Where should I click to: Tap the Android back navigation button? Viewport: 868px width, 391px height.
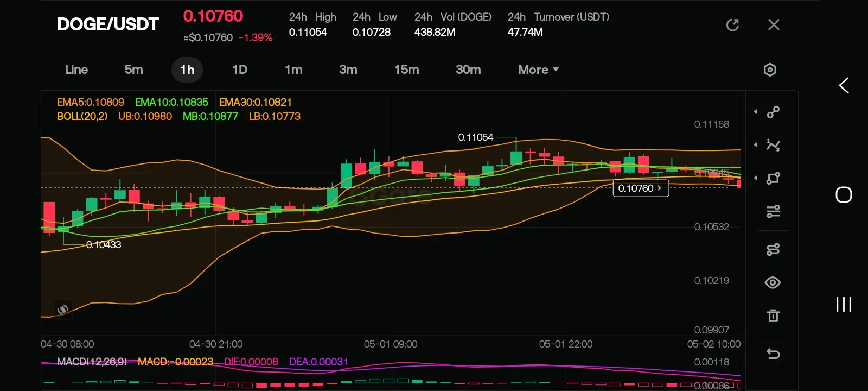pyautogui.click(x=844, y=85)
